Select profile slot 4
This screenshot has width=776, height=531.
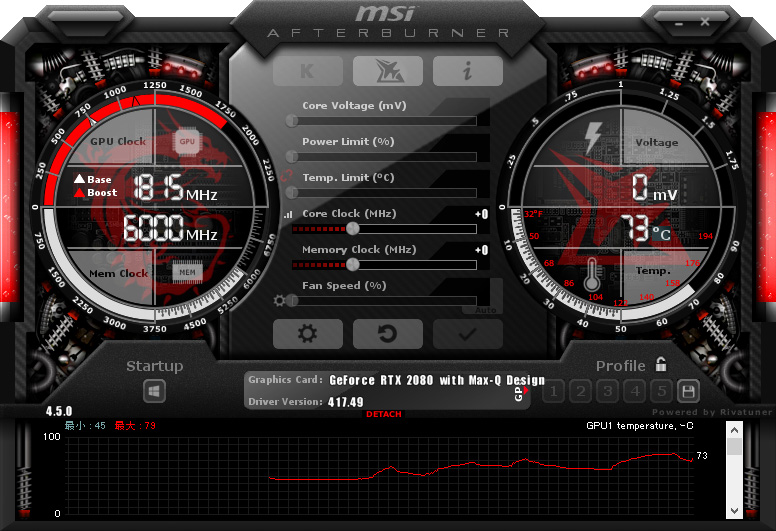pyautogui.click(x=635, y=391)
